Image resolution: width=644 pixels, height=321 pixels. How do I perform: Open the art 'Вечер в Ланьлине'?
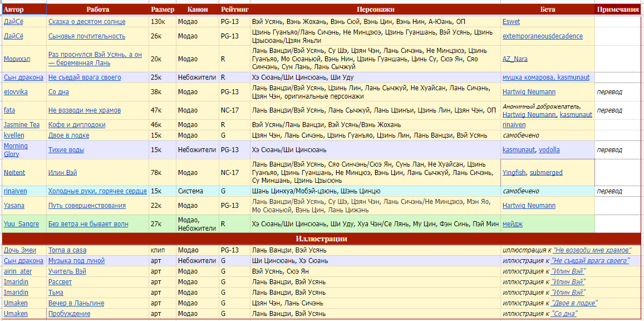tap(76, 303)
